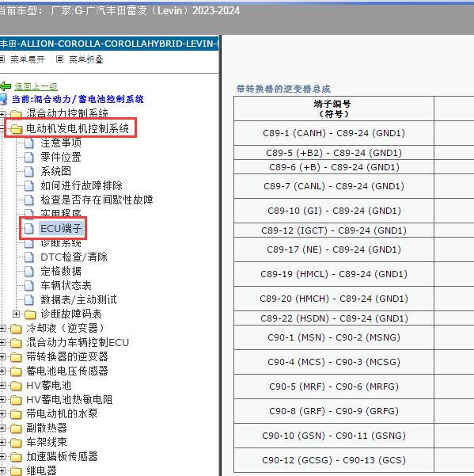Screen dimensions: 474x476
Task: Click the 加速踏板传感器 folder icon
Action: pyautogui.click(x=16, y=457)
